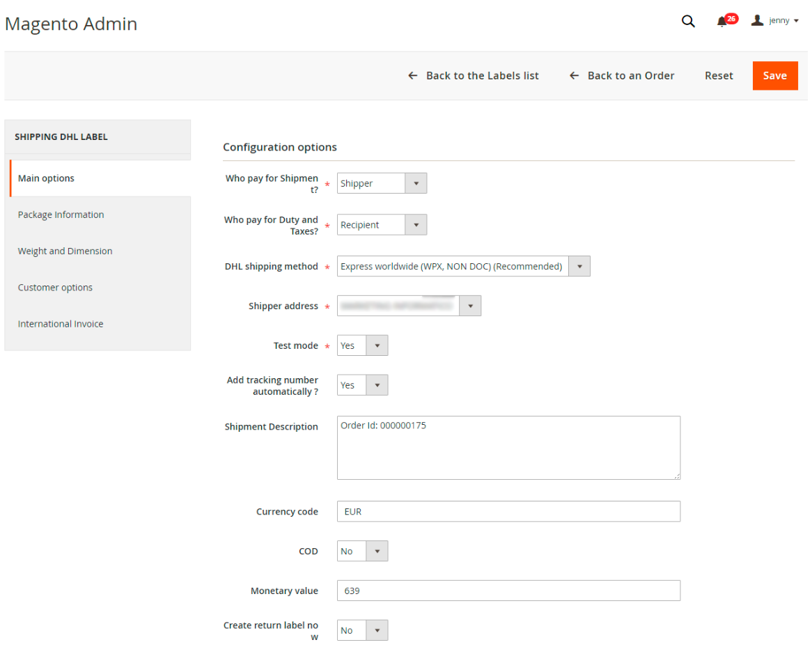Open Create return label now dropdown

363,630
